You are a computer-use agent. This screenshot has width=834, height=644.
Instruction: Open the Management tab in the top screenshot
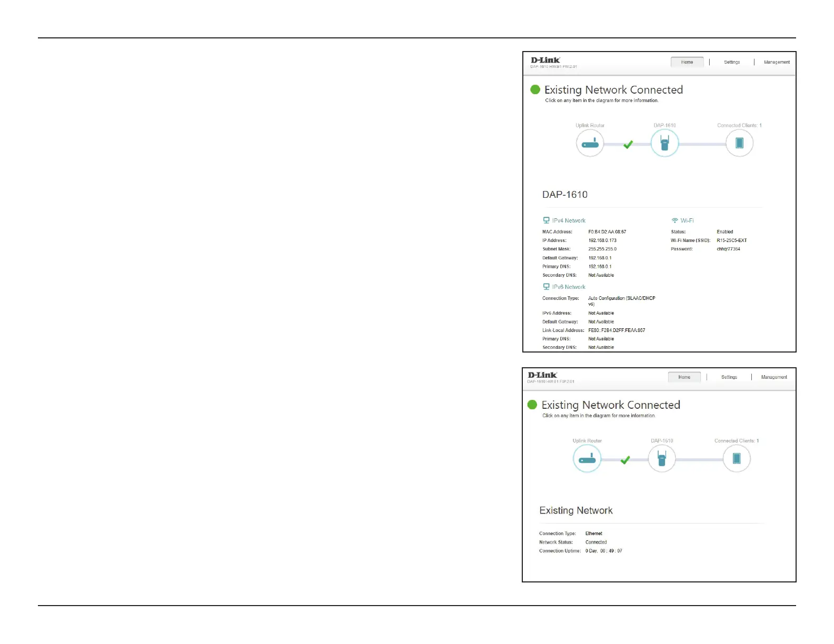tap(777, 62)
